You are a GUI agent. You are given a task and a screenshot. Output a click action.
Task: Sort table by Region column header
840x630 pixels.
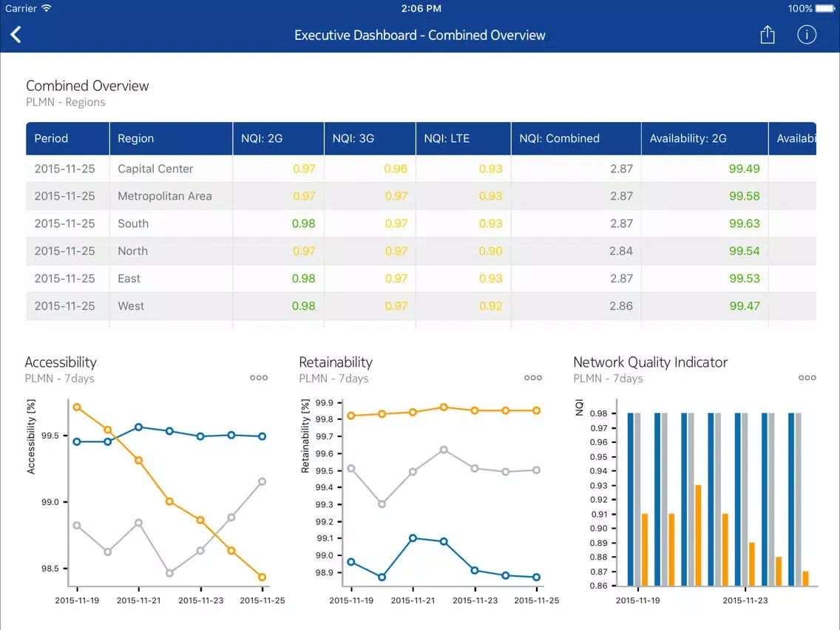pyautogui.click(x=136, y=138)
